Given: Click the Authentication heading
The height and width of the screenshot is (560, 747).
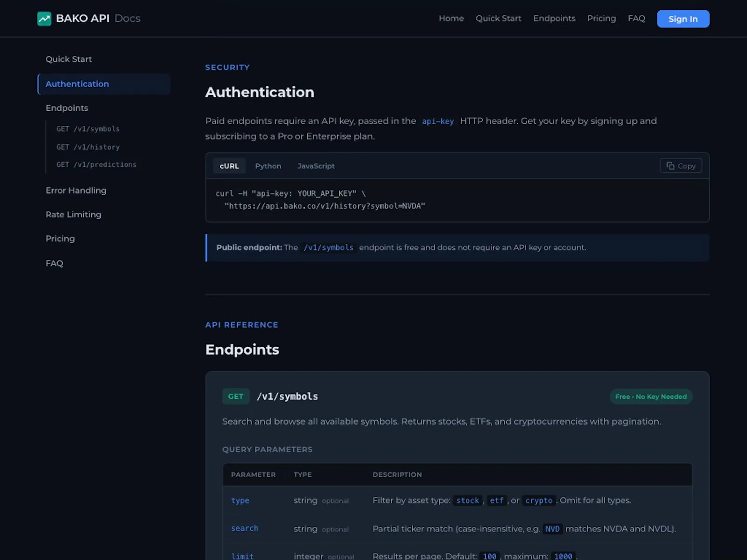Looking at the screenshot, I should coord(260,92).
